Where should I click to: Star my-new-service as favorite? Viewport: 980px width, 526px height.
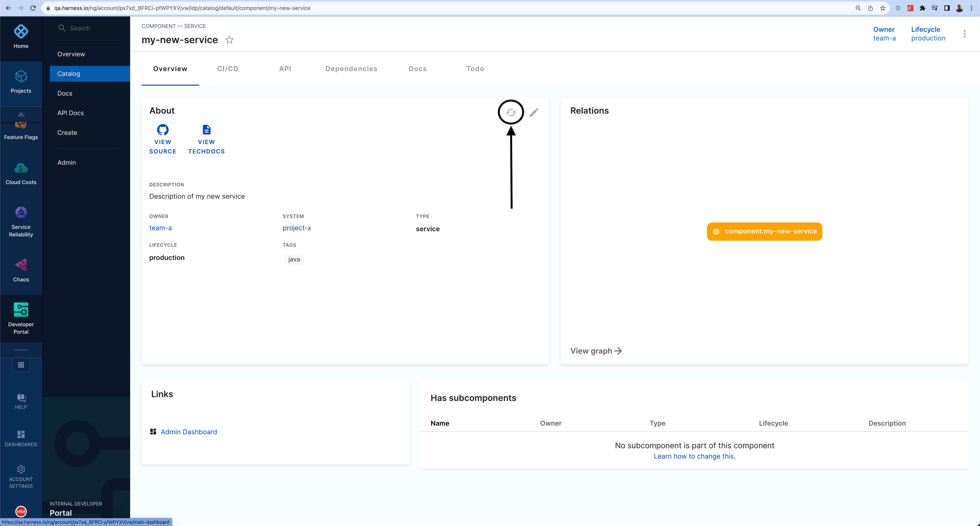click(229, 40)
